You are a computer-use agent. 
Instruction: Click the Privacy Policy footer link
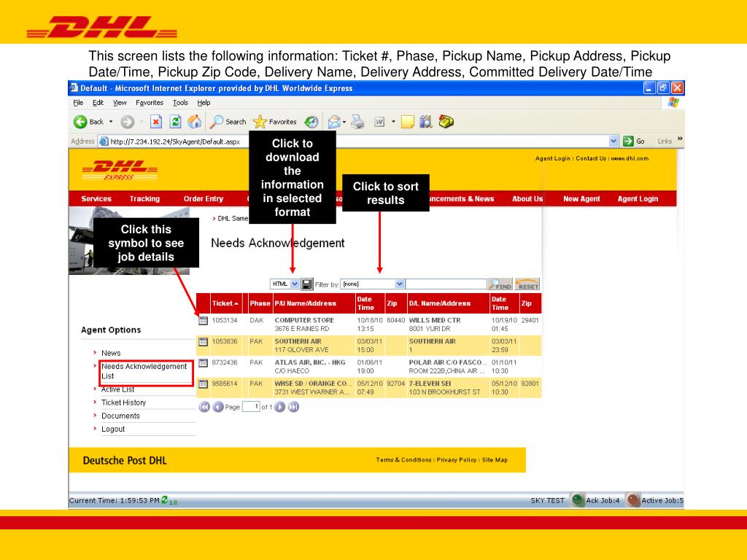[457, 460]
